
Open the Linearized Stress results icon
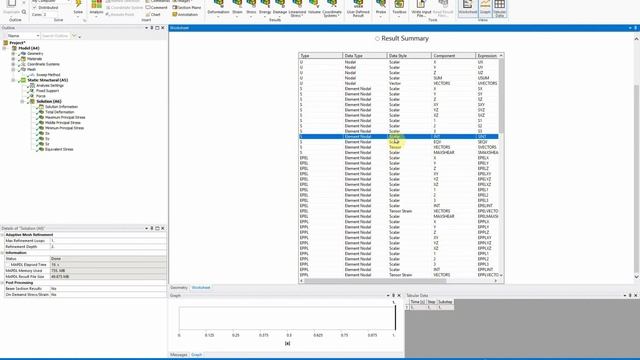[297, 4]
